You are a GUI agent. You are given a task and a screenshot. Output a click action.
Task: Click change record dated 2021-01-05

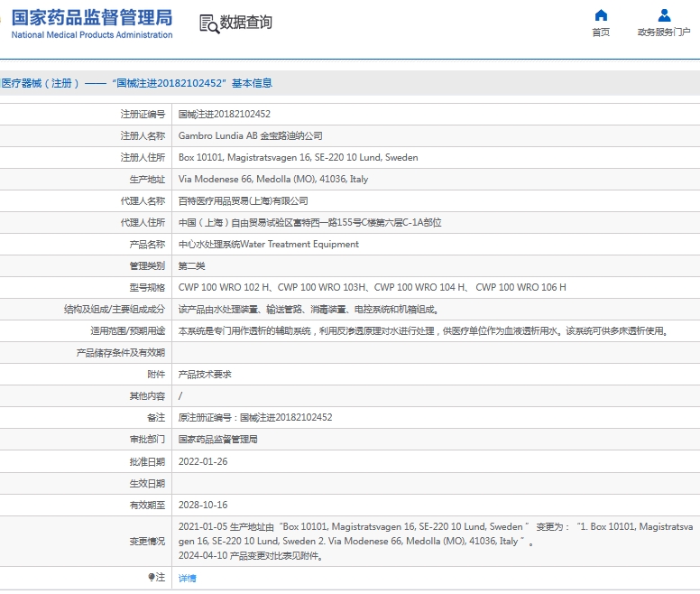(436, 534)
